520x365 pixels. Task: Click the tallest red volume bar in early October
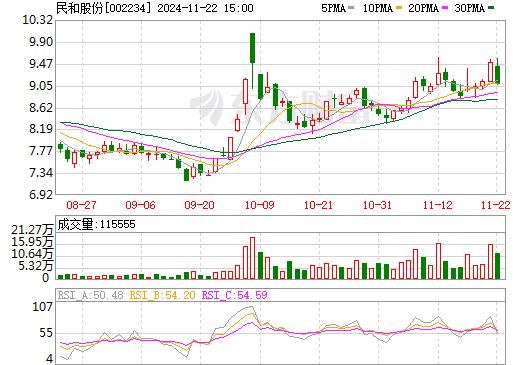(253, 258)
